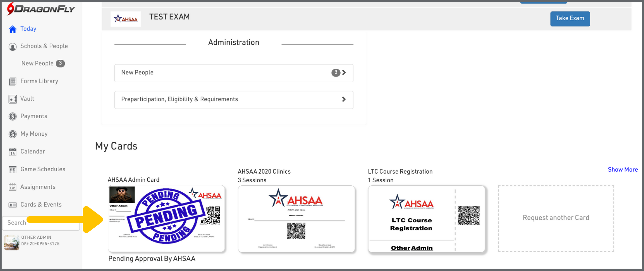Screen dimensions: 644x271
Task: Click the Today home icon
Action: pyautogui.click(x=12, y=29)
